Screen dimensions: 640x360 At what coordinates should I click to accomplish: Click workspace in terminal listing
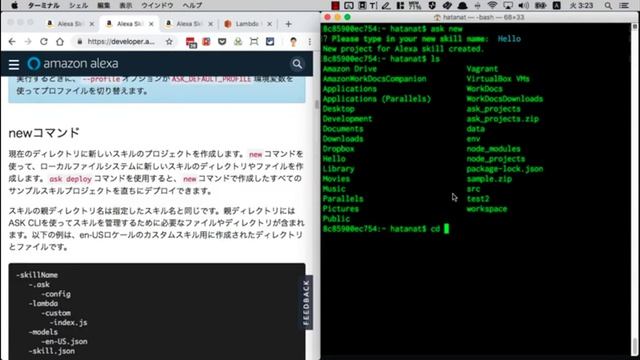487,209
